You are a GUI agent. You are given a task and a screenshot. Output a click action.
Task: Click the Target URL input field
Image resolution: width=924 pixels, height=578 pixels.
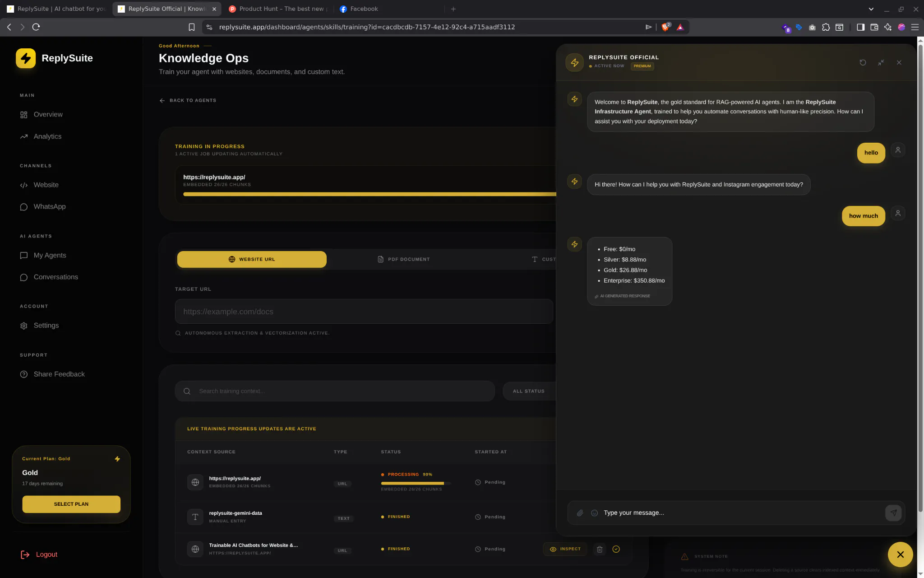[364, 312]
